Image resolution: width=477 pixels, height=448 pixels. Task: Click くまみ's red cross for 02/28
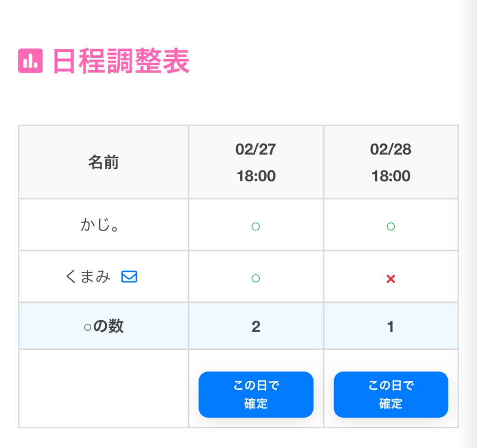pos(391,279)
